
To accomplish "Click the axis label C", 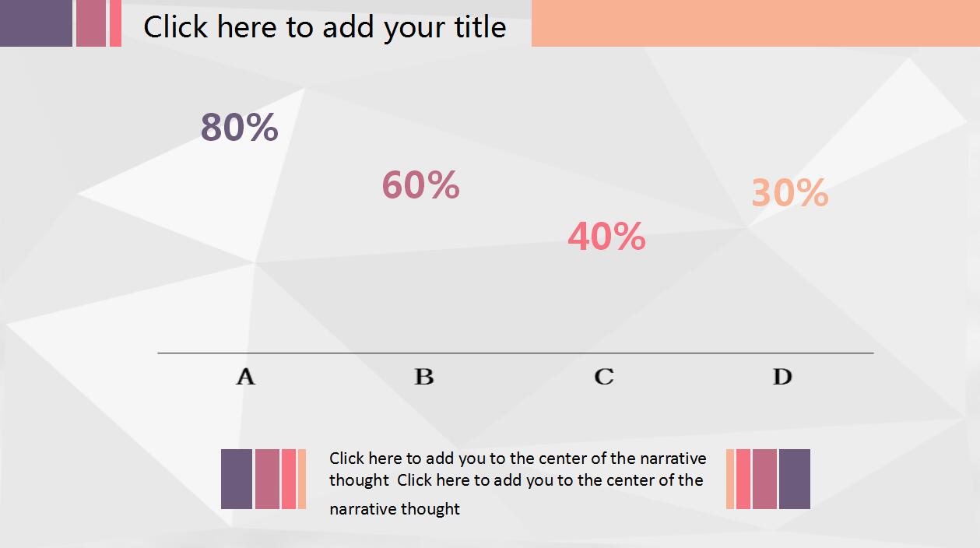I will tap(603, 377).
